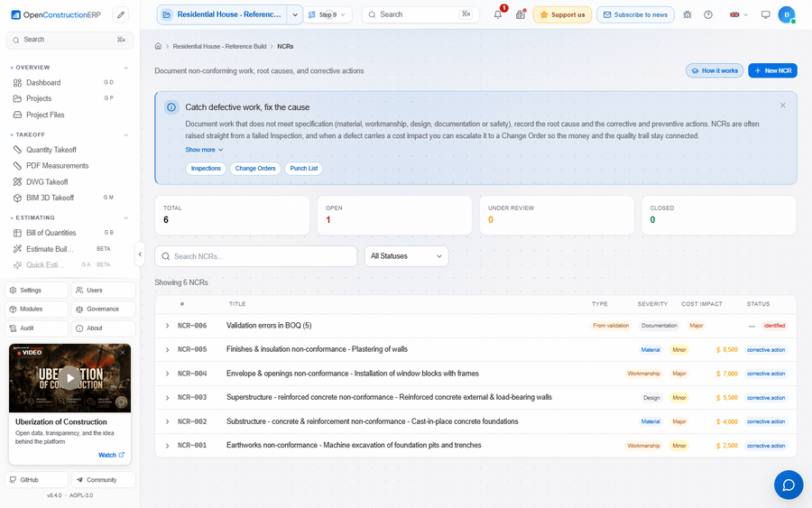Click Support us button

coord(562,14)
